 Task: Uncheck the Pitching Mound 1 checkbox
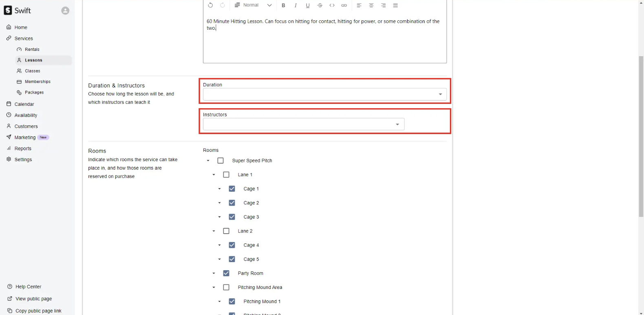232,302
